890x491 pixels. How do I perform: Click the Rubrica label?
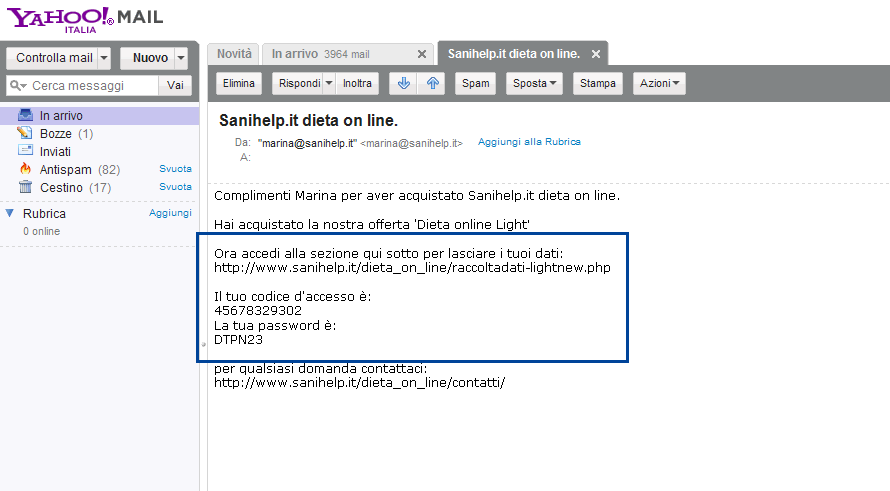point(44,214)
